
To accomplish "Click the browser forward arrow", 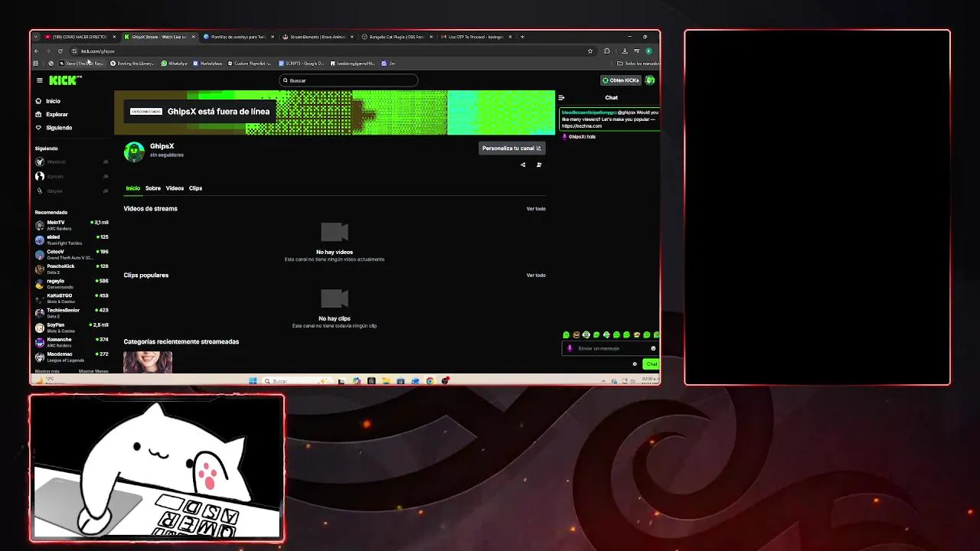I will (x=47, y=51).
